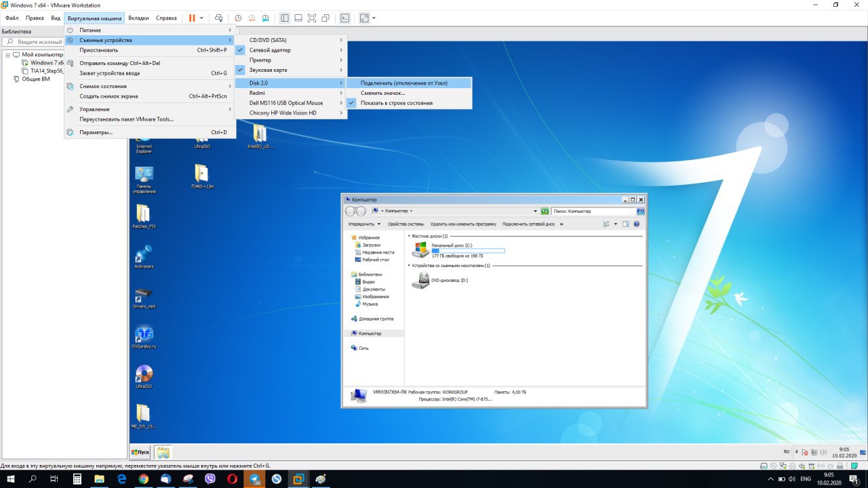This screenshot has width=868, height=488.
Task: Choose Создать снимок экрана
Action: 150,96
